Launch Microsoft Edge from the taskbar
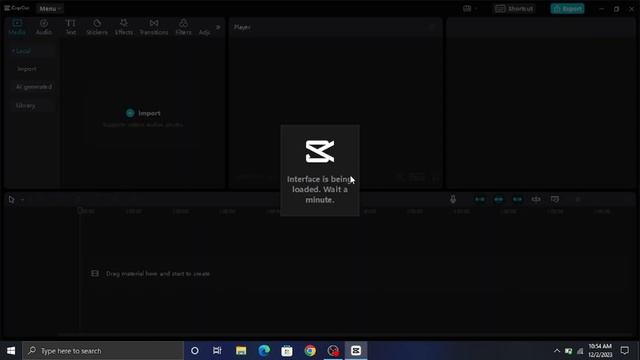Image resolution: width=640 pixels, height=360 pixels. 264,351
